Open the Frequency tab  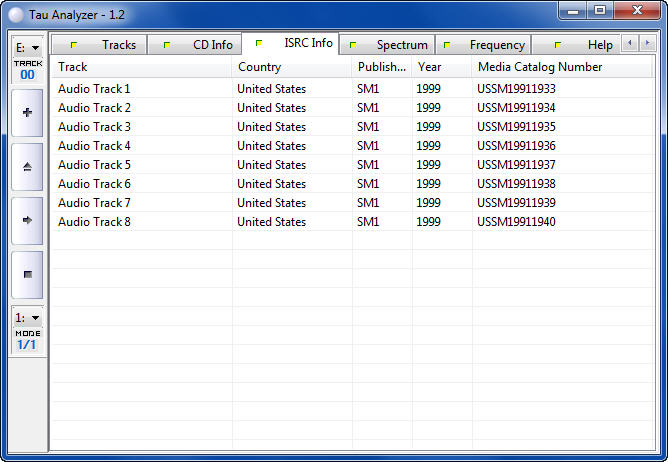point(486,45)
